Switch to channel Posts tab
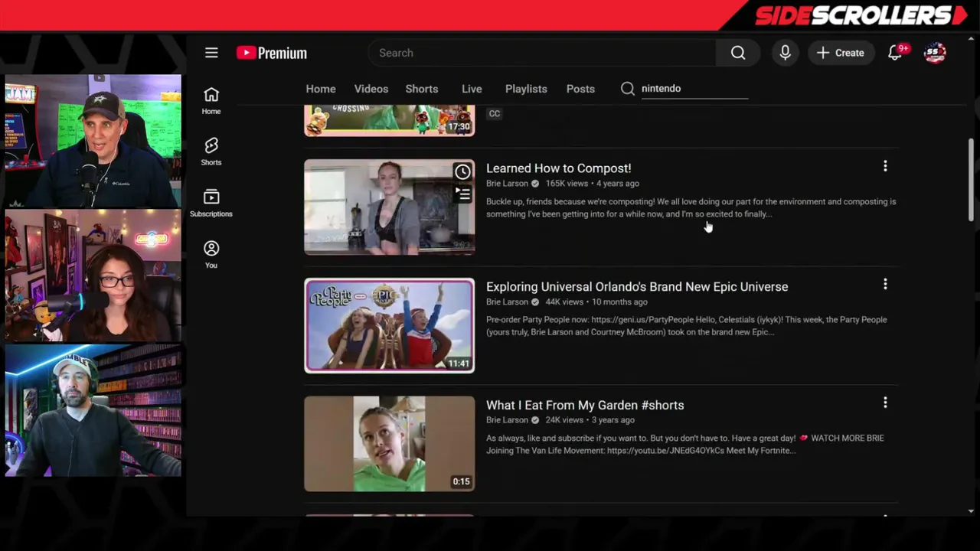This screenshot has height=551, width=980. point(580,89)
